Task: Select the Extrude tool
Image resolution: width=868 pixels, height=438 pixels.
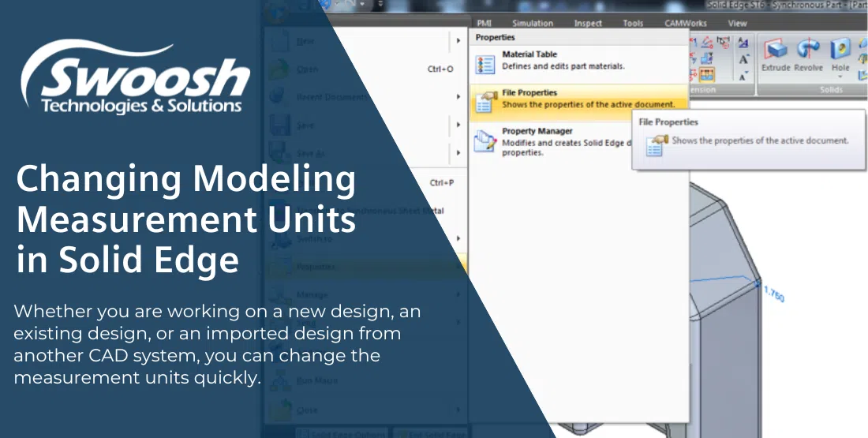Action: pyautogui.click(x=776, y=55)
